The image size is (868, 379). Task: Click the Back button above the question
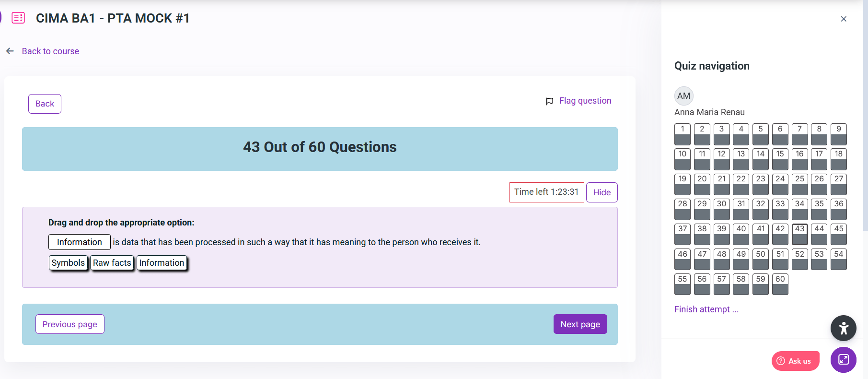(x=45, y=104)
